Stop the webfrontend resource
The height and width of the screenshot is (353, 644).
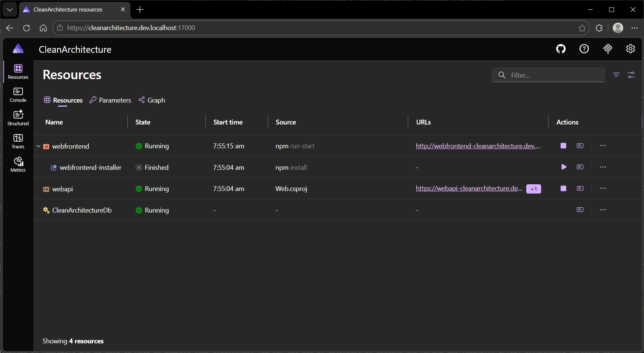563,146
